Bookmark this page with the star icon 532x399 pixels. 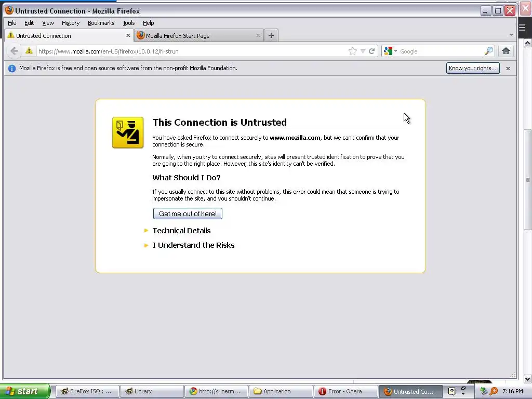pyautogui.click(x=353, y=51)
